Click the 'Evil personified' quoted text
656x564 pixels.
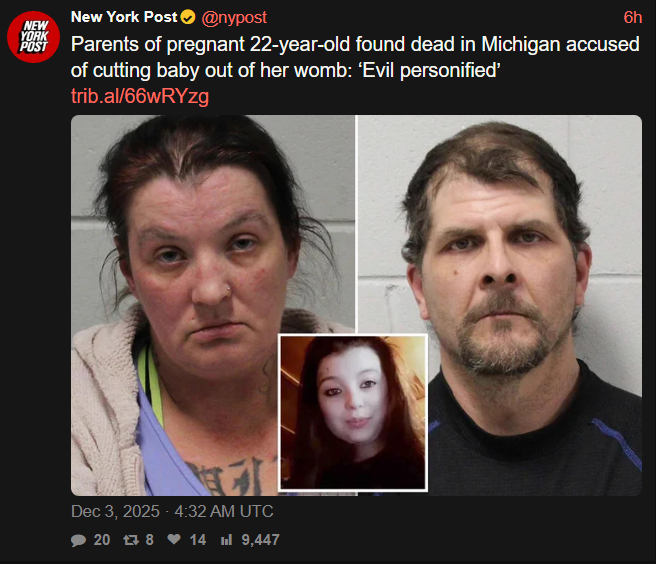429,70
